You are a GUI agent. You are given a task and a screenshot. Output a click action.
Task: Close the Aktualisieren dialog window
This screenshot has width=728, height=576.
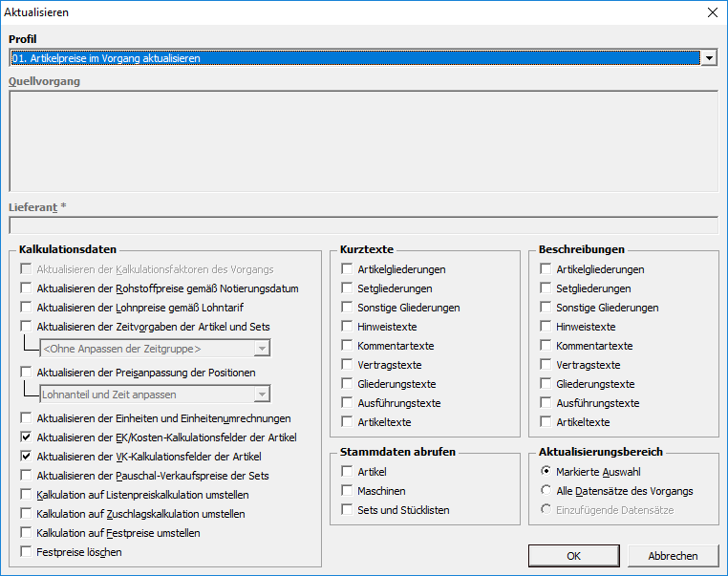711,13
